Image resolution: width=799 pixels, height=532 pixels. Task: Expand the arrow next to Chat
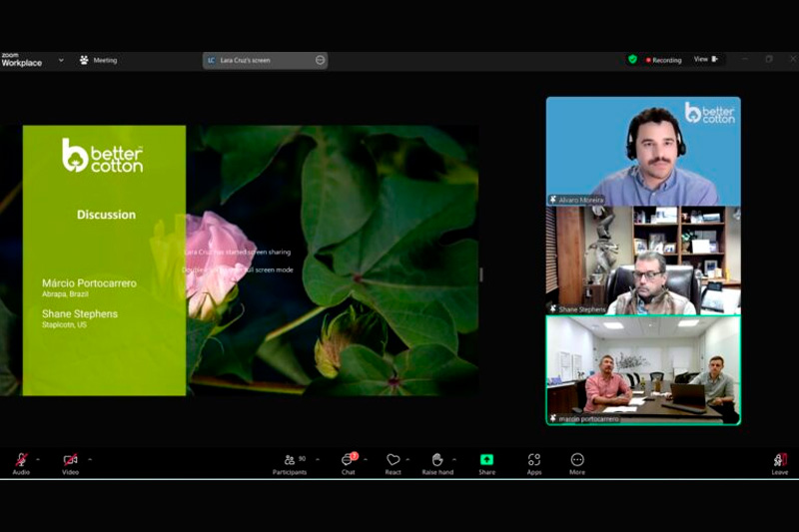point(366,460)
